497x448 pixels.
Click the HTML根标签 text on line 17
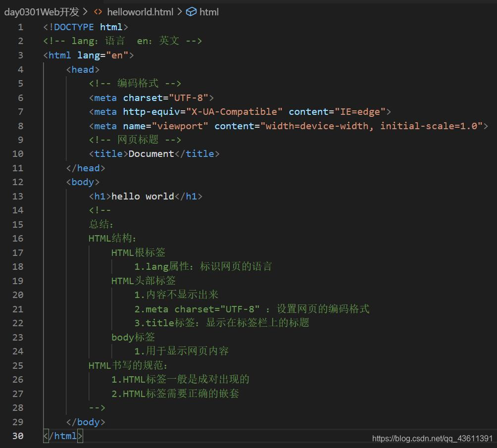(x=138, y=252)
